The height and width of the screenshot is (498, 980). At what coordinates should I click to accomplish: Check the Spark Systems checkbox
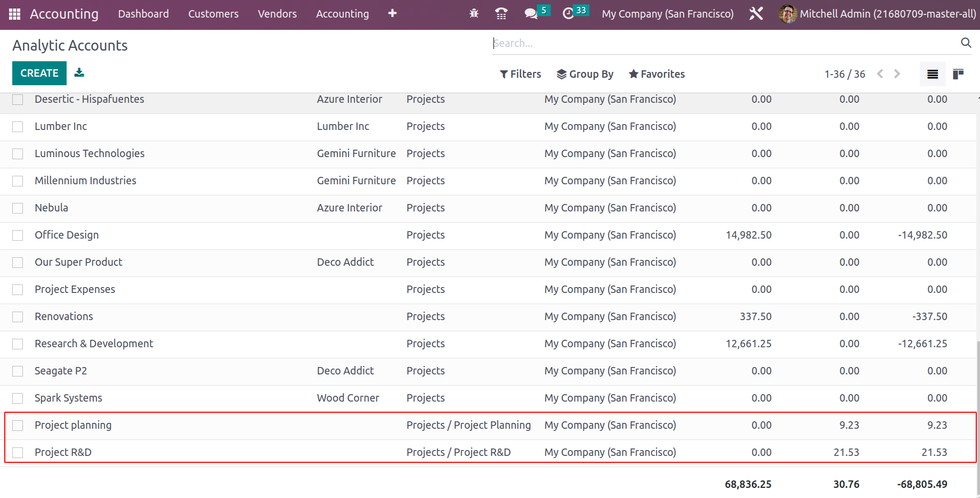point(18,398)
